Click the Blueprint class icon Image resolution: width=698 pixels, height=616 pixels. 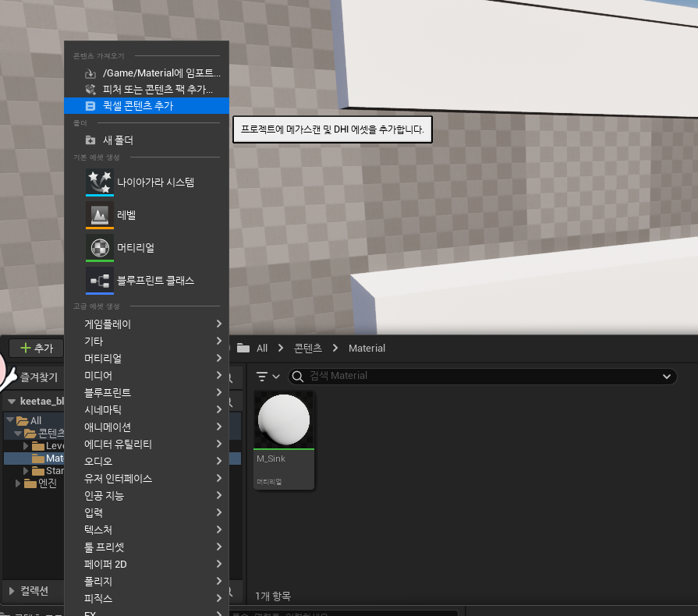coord(100,281)
